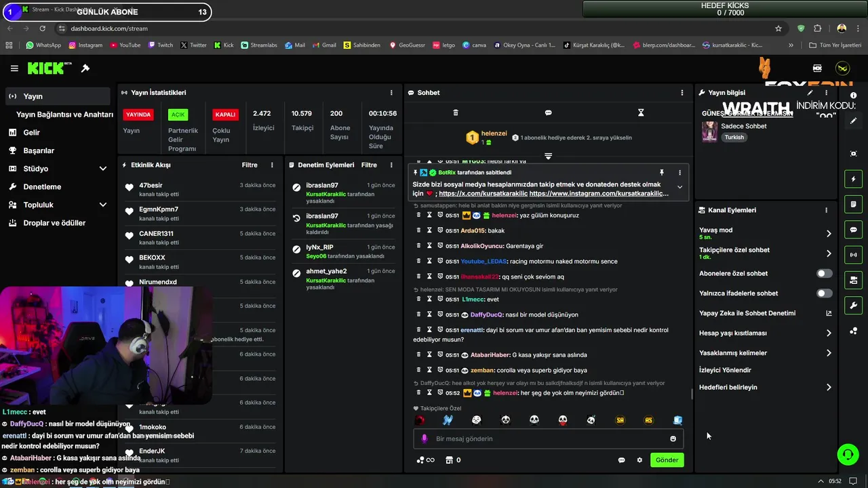The image size is (868, 488).
Task: Toggle Yalnızca ifadelerle sohbet switch
Action: (x=825, y=293)
